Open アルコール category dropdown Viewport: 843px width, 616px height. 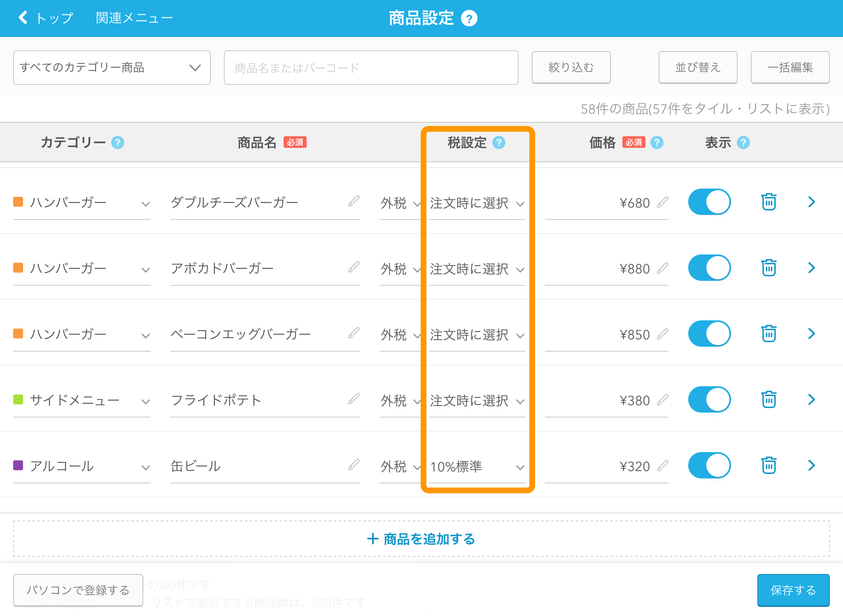click(x=82, y=466)
